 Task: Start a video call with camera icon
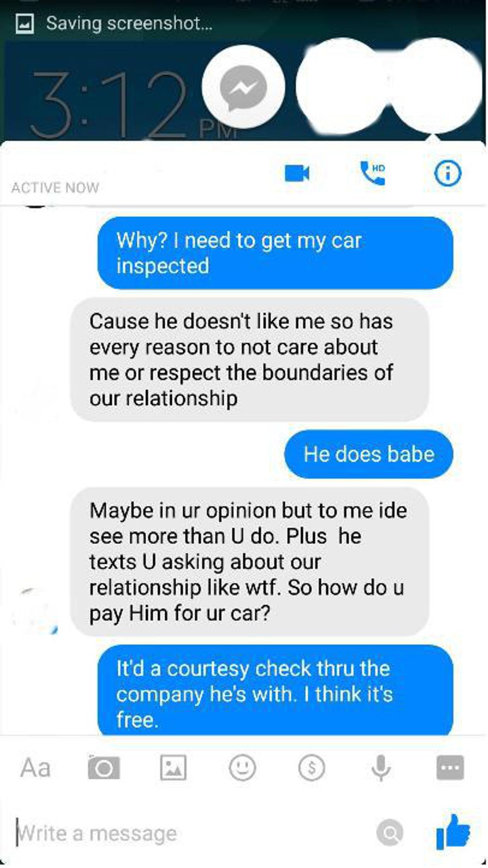pos(297,173)
